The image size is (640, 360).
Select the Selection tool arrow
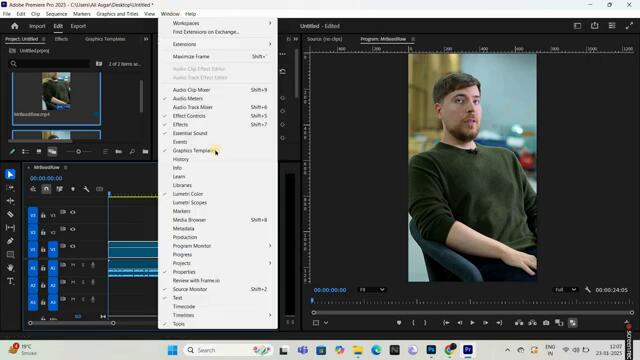(x=10, y=174)
